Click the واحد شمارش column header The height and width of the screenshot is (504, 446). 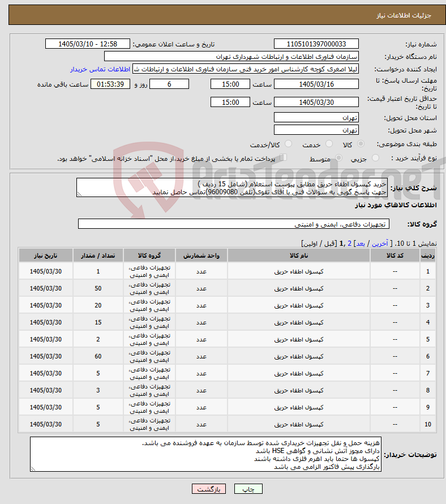coord(201,255)
